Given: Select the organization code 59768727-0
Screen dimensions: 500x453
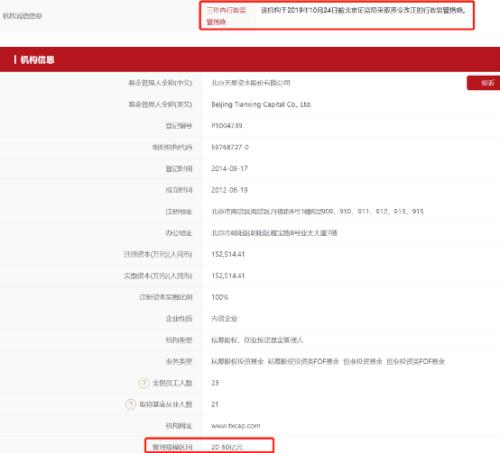Looking at the screenshot, I should coord(230,147).
